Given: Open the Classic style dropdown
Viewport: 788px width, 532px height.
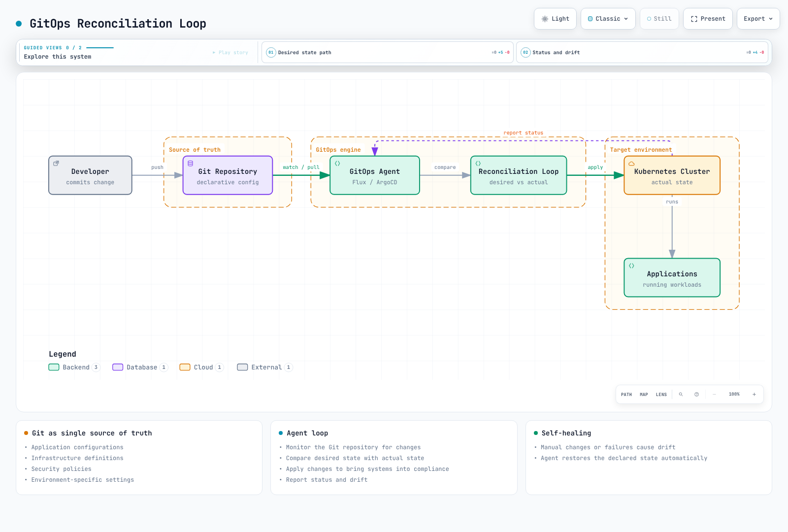Looking at the screenshot, I should click(608, 19).
